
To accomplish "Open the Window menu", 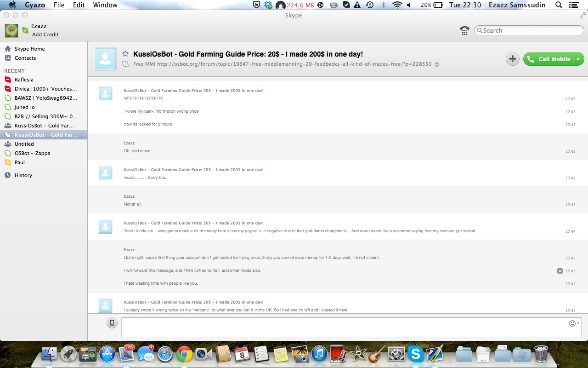I will pos(105,5).
